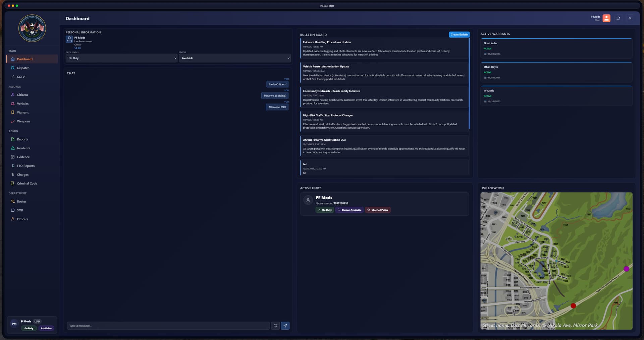Click the chat message input field
644x340 pixels.
click(x=168, y=326)
